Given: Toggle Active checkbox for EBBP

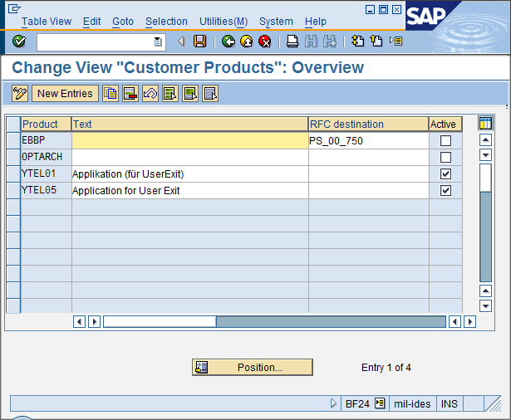Looking at the screenshot, I should (445, 140).
